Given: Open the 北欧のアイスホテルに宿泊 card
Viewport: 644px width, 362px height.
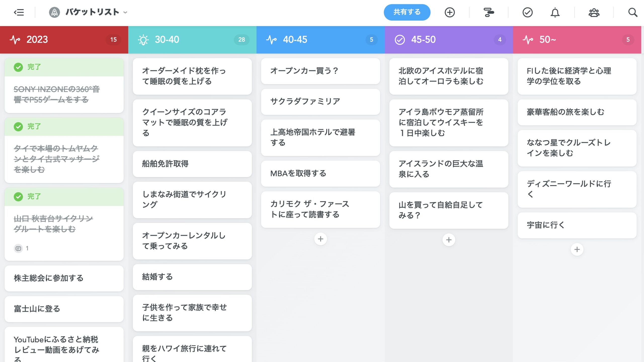Looking at the screenshot, I should 449,76.
